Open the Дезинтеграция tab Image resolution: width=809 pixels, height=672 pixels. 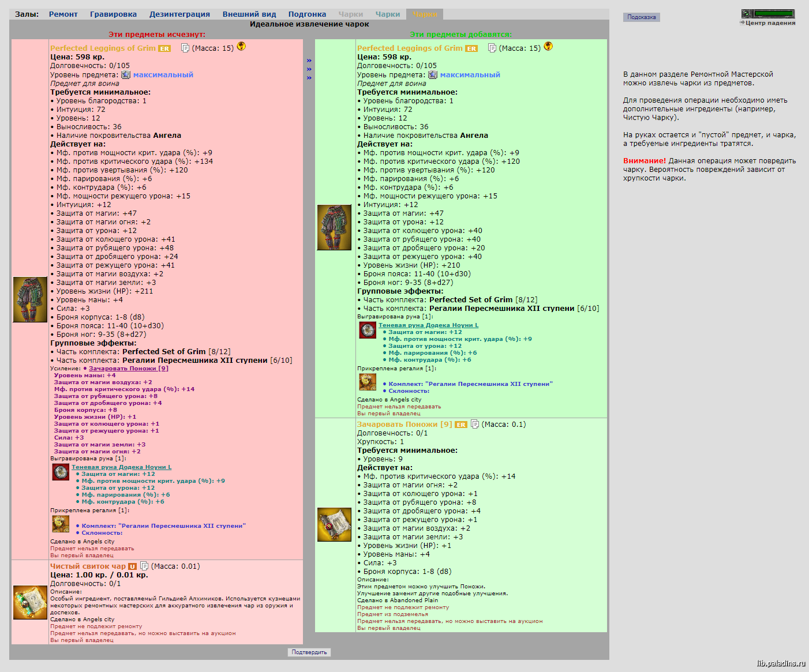pyautogui.click(x=179, y=14)
